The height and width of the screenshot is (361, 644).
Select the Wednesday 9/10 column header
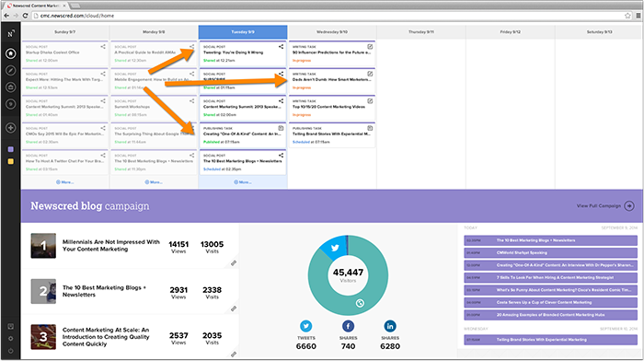(x=332, y=31)
